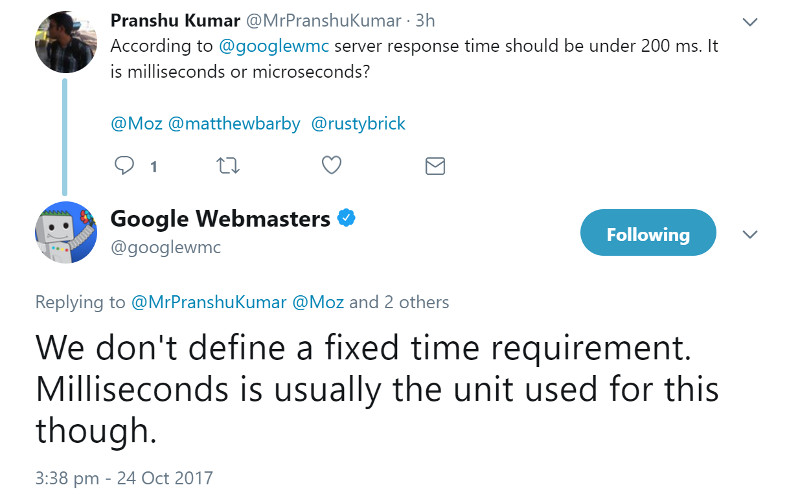
Task: Click the envelope direct message icon
Action: click(435, 166)
